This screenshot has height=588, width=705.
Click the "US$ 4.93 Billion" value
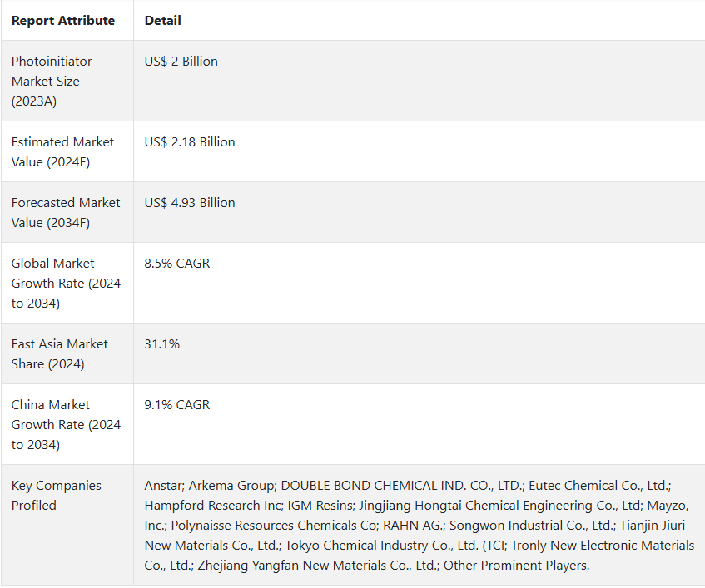(x=189, y=203)
